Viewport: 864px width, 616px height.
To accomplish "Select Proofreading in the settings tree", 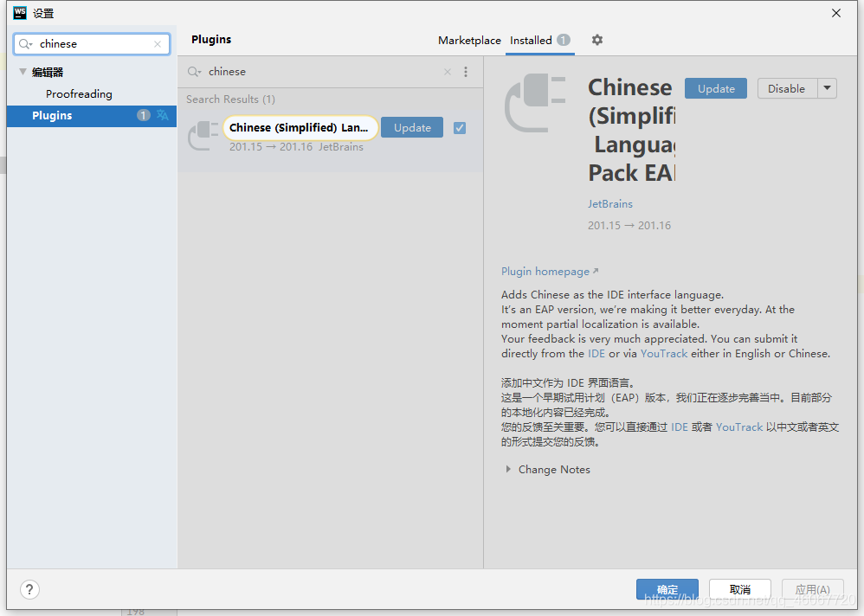I will 79,94.
